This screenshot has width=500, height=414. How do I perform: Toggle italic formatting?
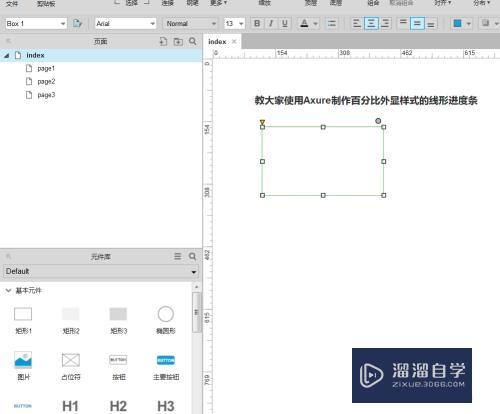[x=271, y=23]
